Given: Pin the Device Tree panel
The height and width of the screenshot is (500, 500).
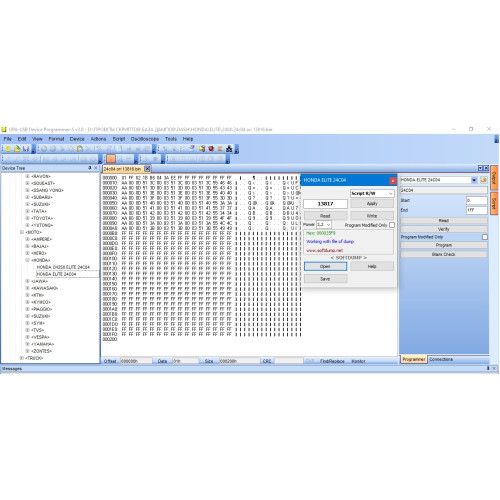Looking at the screenshot, I should pyautogui.click(x=89, y=168).
